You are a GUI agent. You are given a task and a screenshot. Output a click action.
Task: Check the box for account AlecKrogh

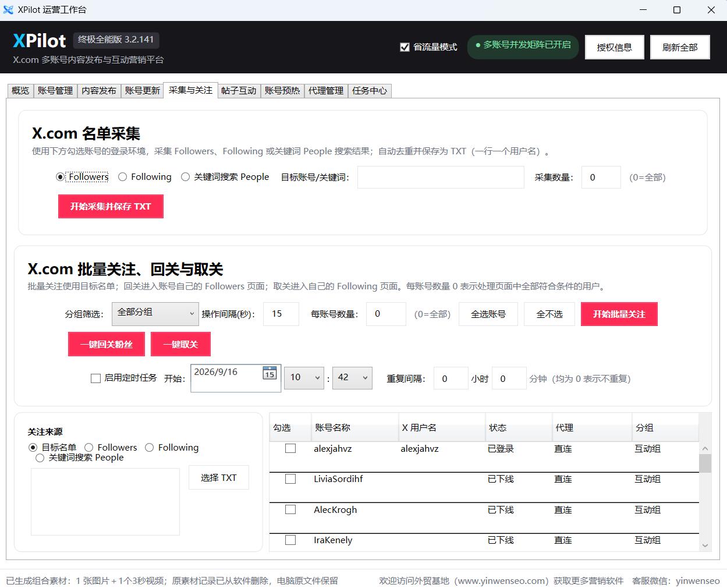click(290, 509)
